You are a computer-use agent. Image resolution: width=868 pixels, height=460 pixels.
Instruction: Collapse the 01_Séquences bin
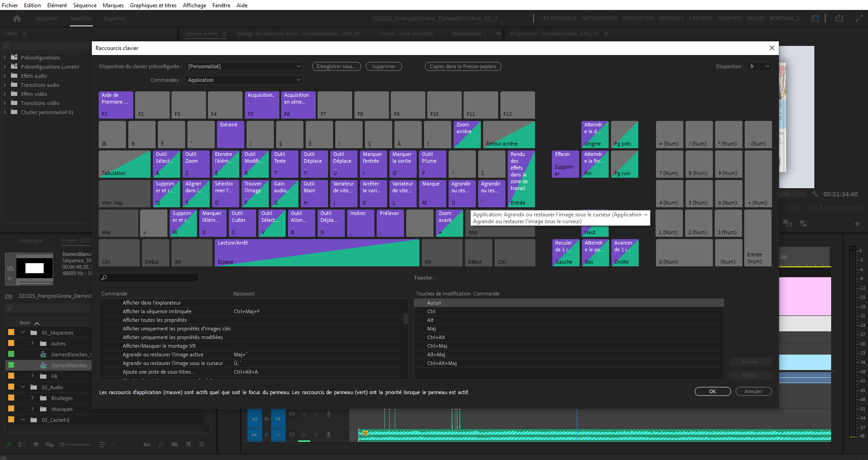tap(23, 333)
